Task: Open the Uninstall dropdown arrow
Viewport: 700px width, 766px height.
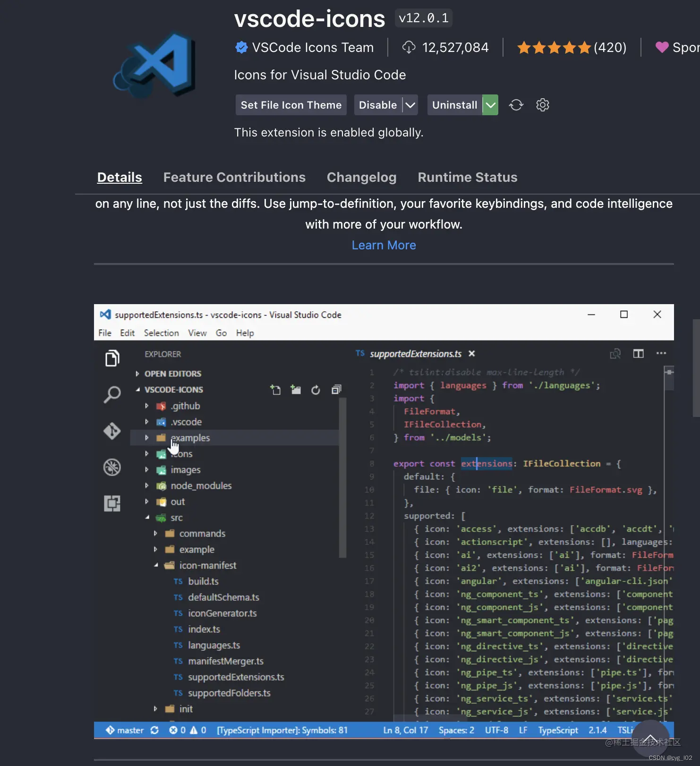Action: click(x=491, y=105)
